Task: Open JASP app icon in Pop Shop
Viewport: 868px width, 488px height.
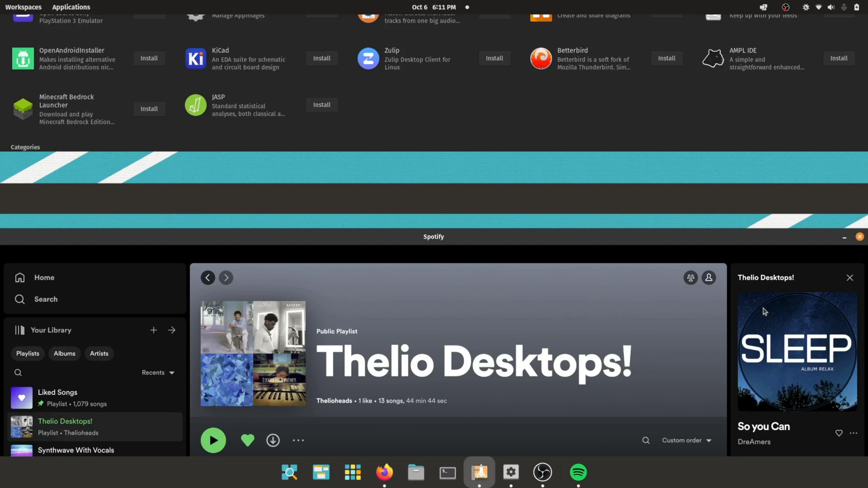Action: 196,105
